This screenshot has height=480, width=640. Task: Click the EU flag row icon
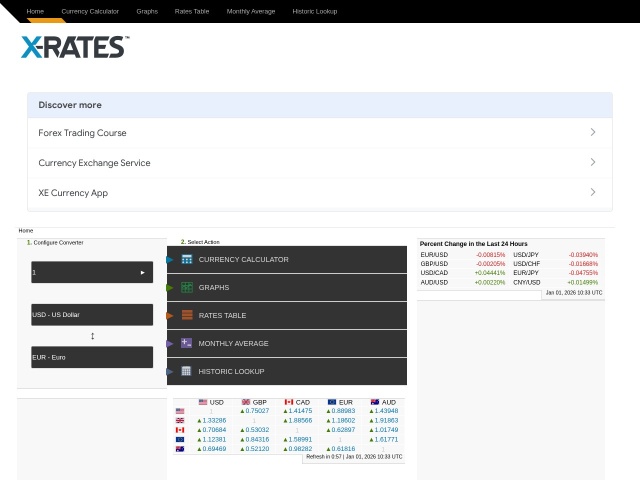click(x=180, y=440)
